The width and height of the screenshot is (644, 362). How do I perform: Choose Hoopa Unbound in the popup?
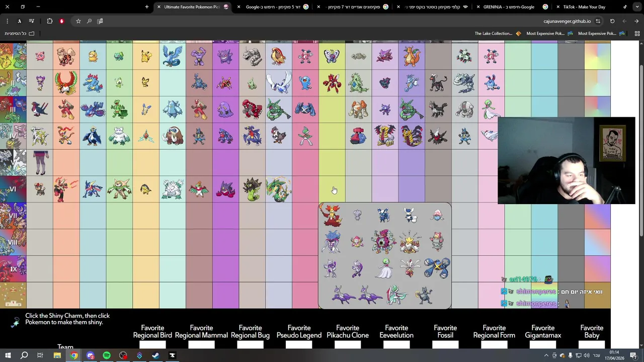[384, 242]
